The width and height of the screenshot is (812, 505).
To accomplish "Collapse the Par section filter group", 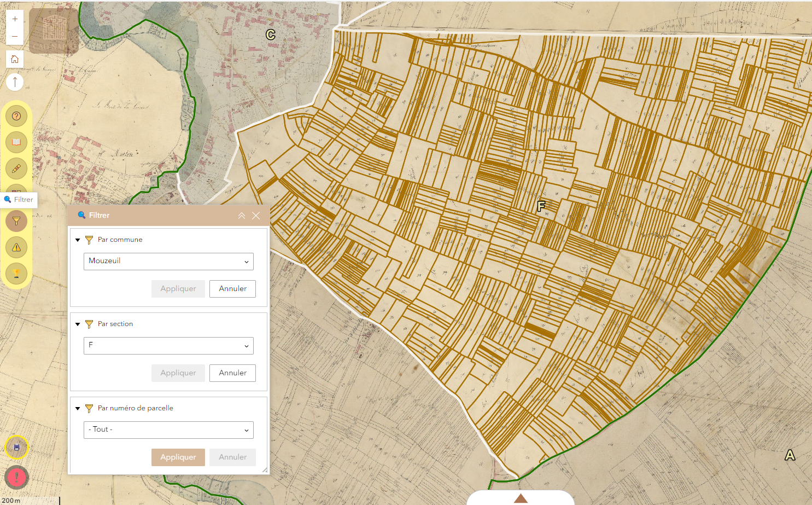I will click(x=78, y=324).
